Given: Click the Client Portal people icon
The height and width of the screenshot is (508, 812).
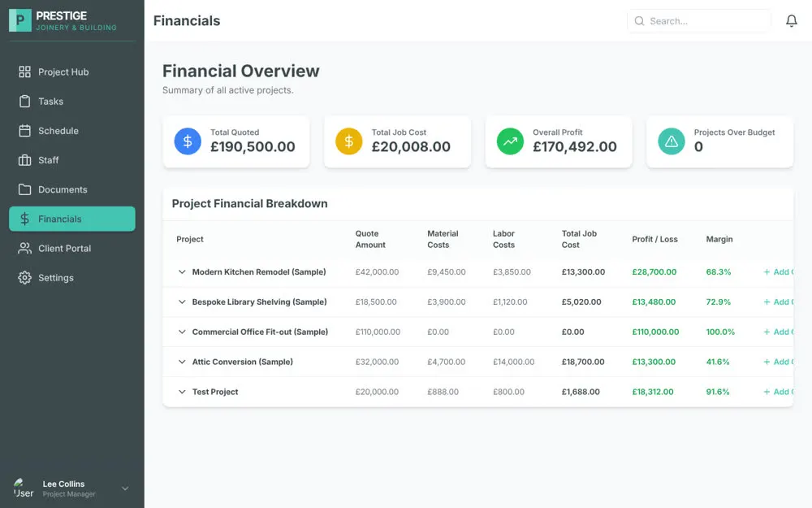Looking at the screenshot, I should pos(24,248).
